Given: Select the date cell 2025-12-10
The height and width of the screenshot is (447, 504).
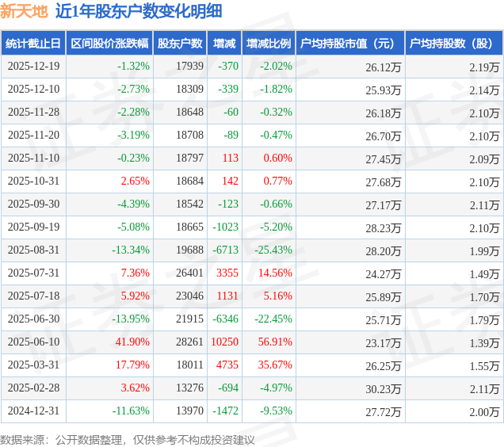Looking at the screenshot, I should (34, 89).
